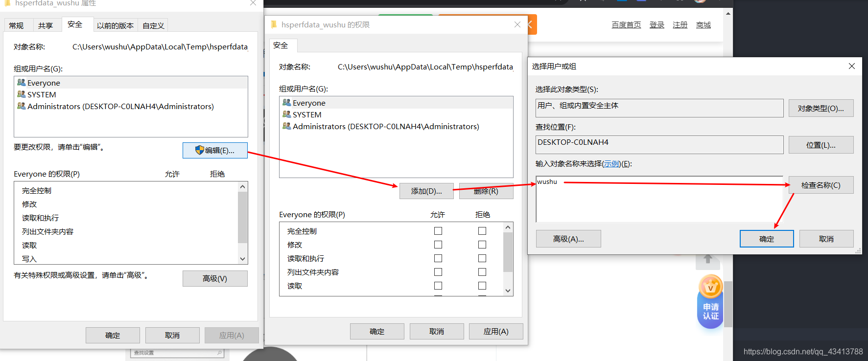Click the 位置(L)... button

pos(821,145)
